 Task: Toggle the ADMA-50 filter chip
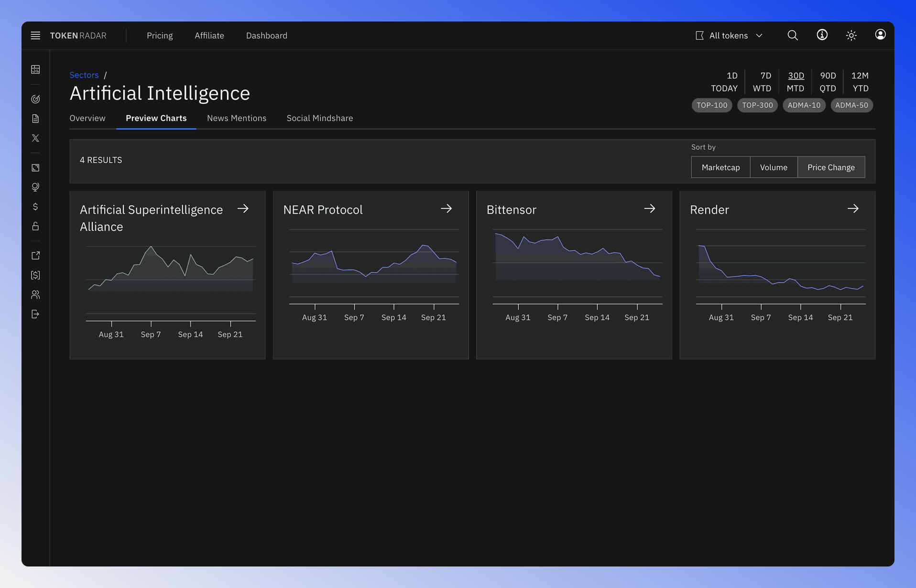pos(851,105)
